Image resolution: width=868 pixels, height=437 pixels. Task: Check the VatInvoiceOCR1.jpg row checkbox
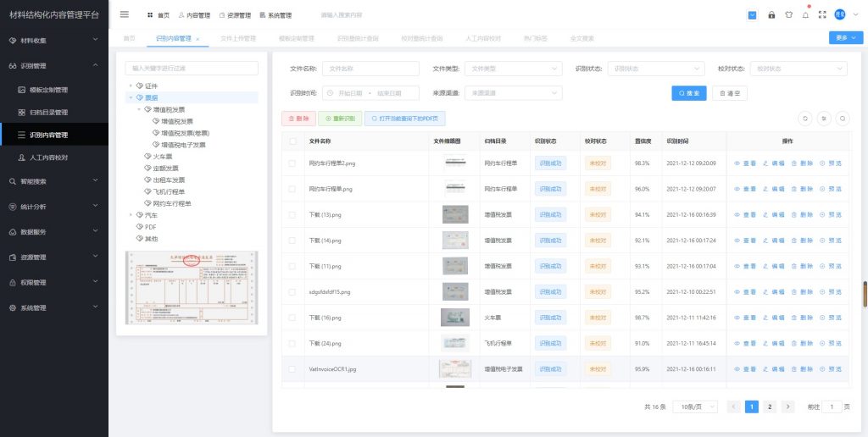[292, 369]
